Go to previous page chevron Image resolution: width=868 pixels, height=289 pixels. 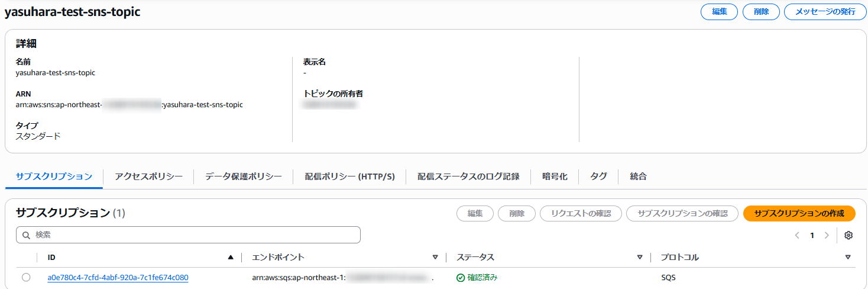797,235
